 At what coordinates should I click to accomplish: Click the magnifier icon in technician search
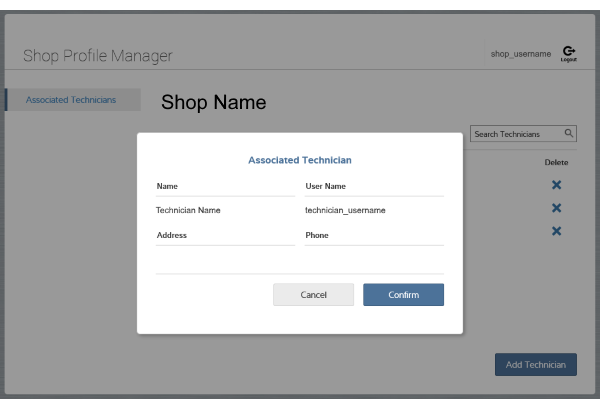569,133
